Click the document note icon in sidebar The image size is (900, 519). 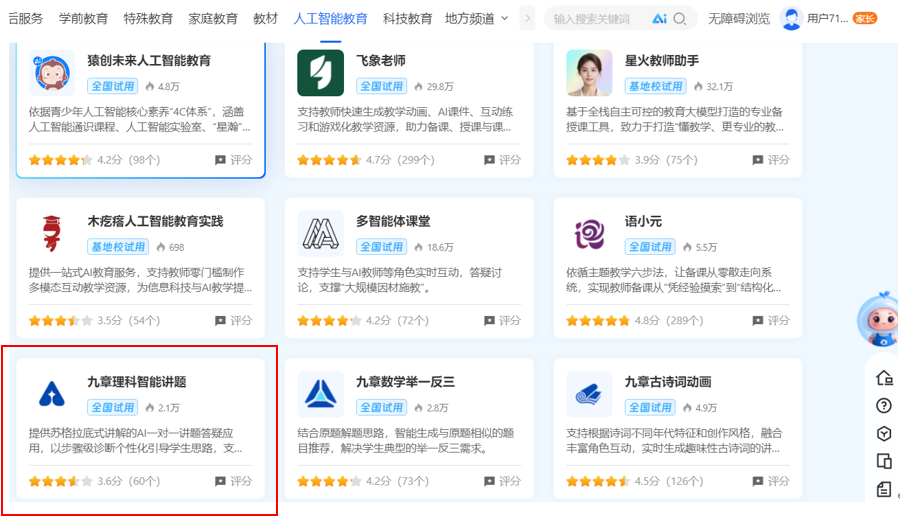click(x=884, y=489)
